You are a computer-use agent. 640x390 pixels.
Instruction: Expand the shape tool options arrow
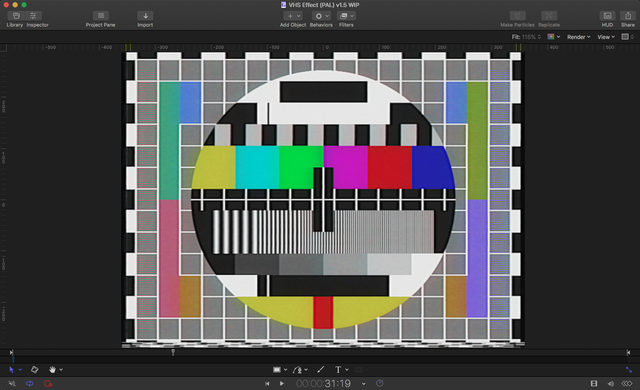[285, 370]
